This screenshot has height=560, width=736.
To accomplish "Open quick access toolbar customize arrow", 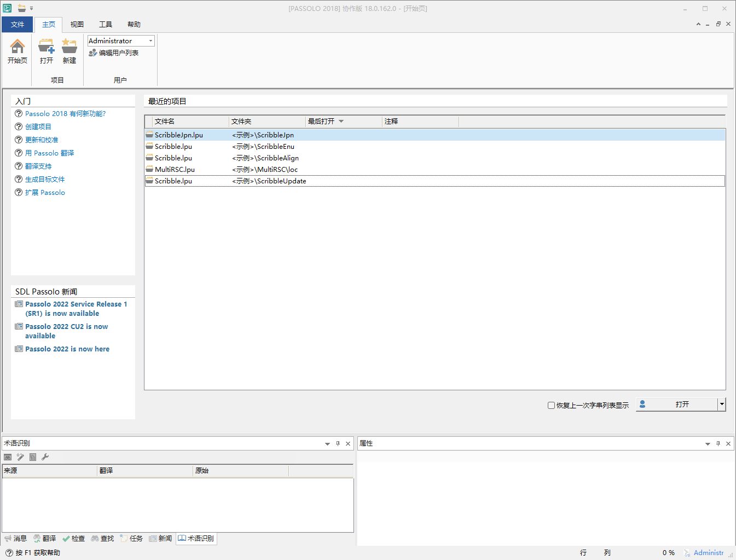I will tap(31, 8).
